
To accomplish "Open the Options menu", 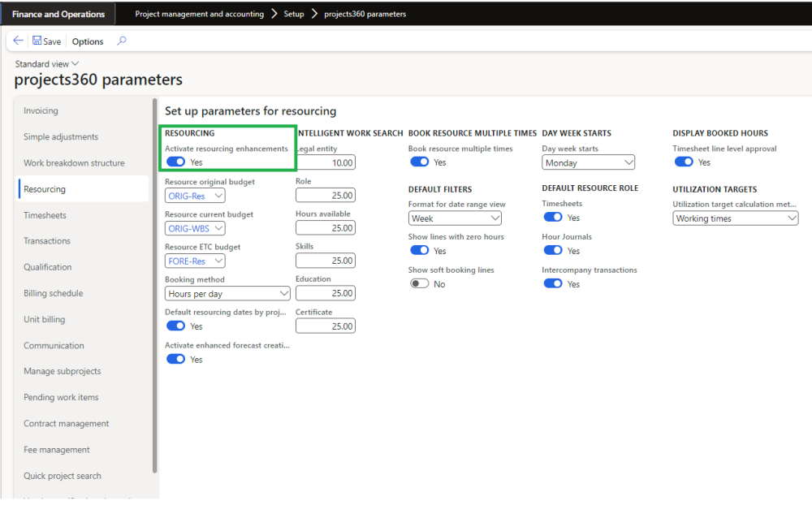I will coord(88,41).
